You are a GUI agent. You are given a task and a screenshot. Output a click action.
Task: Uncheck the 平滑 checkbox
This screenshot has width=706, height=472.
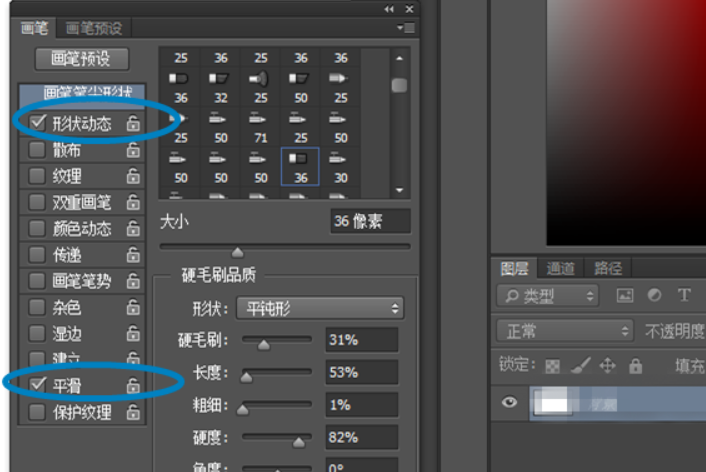point(38,385)
